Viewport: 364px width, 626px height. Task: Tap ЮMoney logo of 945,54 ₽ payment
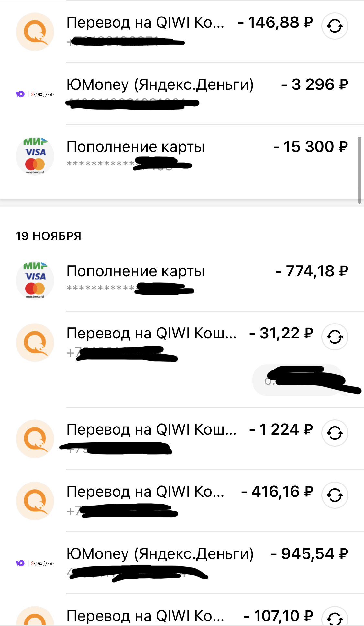(x=35, y=563)
